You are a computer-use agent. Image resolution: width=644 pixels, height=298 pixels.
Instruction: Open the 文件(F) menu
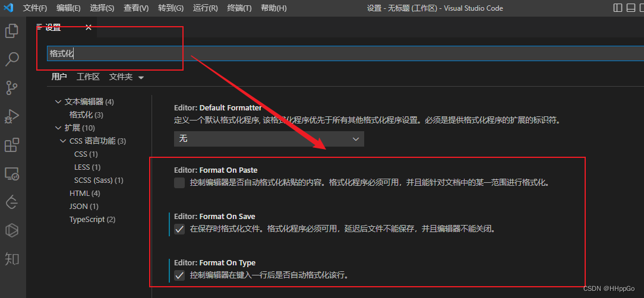[x=35, y=8]
